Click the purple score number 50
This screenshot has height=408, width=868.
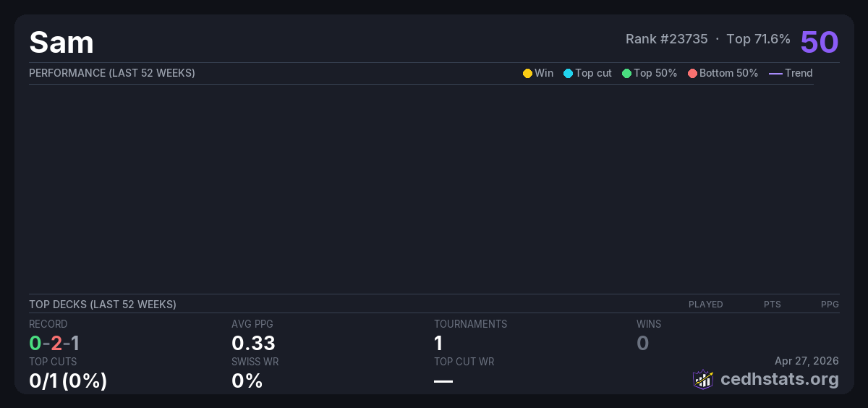click(x=819, y=42)
